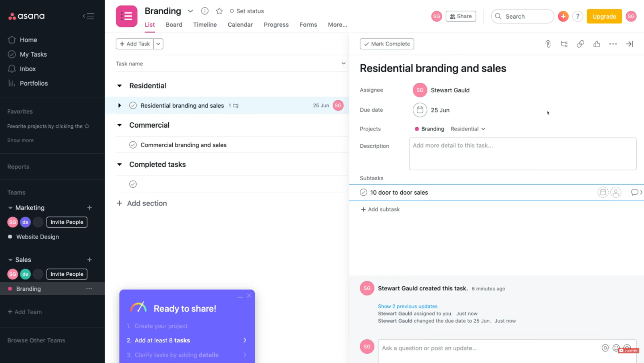Collapse the Commercial section

click(119, 125)
